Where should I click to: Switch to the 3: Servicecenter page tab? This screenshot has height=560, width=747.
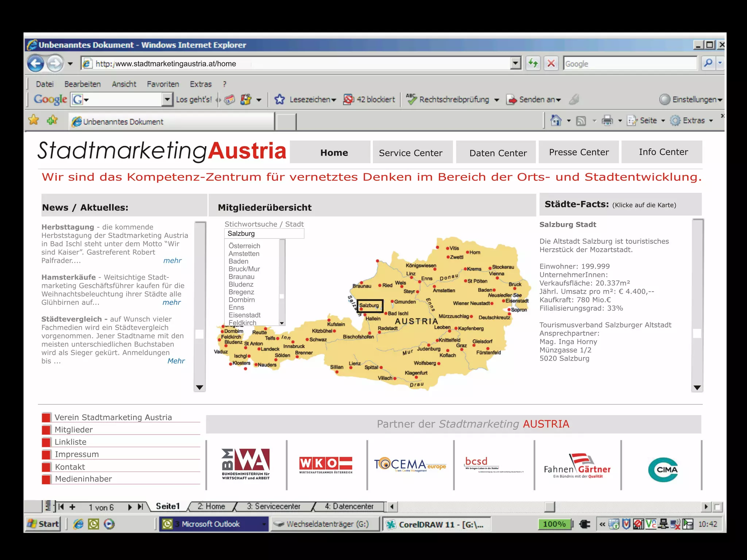point(274,506)
